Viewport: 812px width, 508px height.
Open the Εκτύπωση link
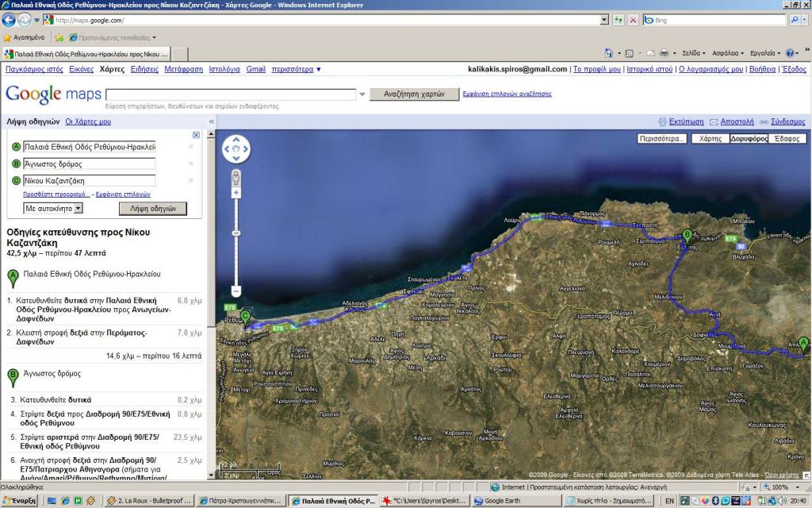point(686,121)
